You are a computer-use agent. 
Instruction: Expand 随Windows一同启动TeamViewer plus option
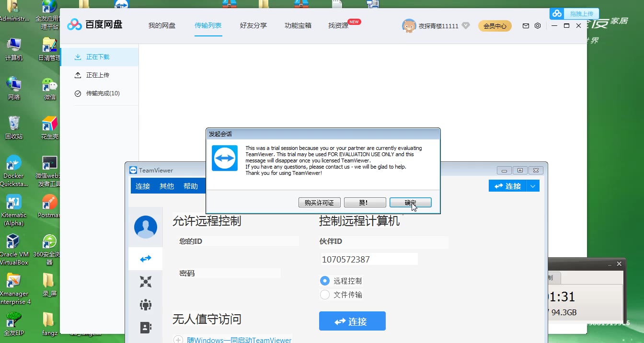coord(178,340)
